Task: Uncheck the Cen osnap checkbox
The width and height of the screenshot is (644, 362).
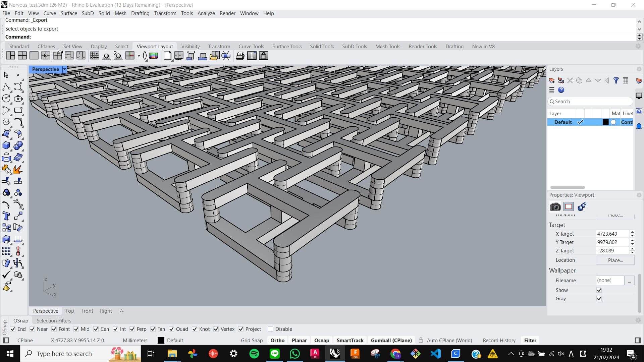Action: 96,329
